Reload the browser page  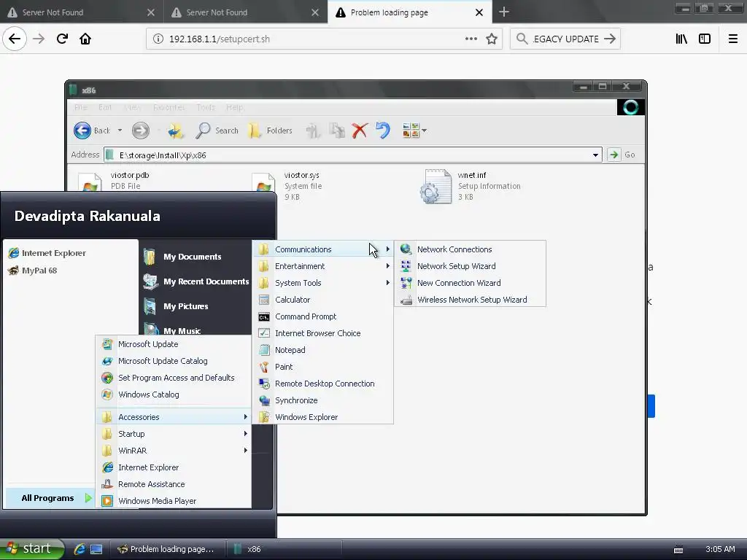(63, 39)
